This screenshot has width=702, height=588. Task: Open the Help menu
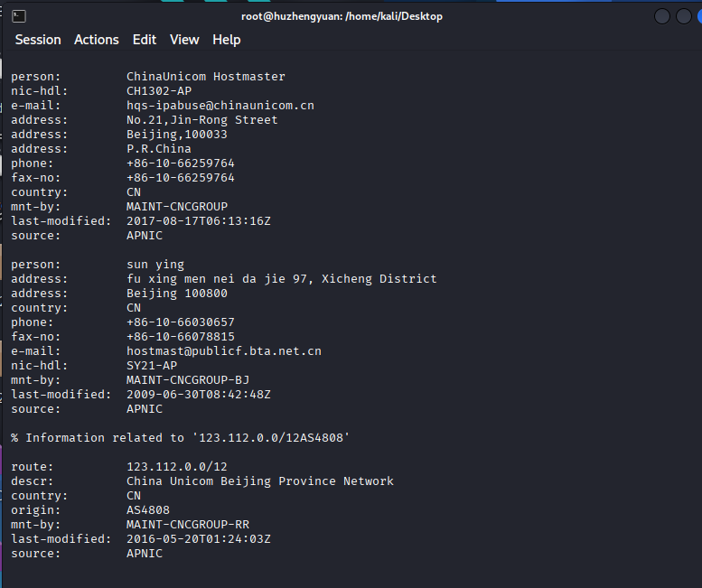[x=227, y=40]
